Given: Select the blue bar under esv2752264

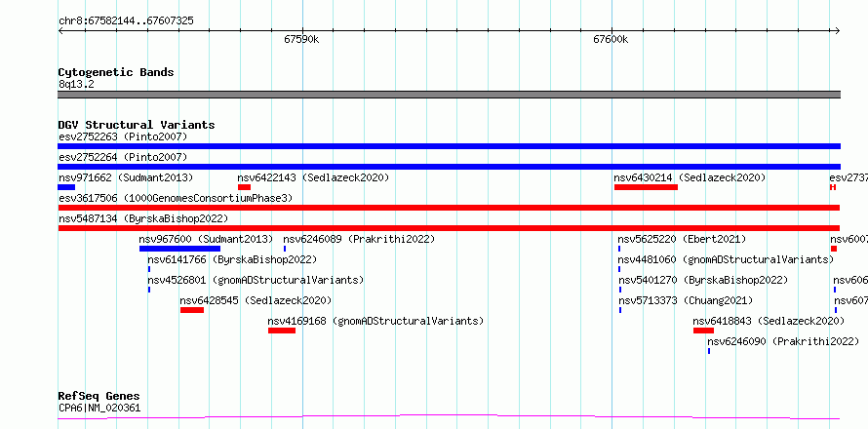Looking at the screenshot, I should click(x=449, y=167).
